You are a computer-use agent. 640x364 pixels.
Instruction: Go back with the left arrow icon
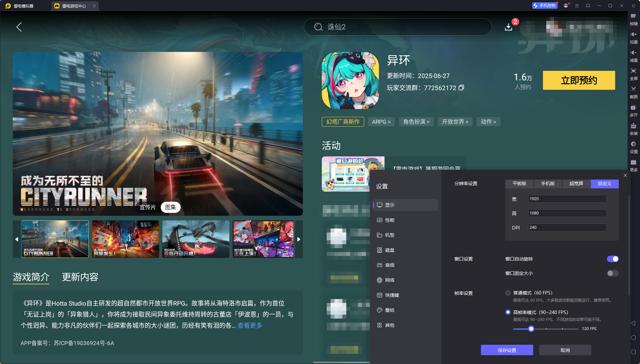tap(19, 27)
